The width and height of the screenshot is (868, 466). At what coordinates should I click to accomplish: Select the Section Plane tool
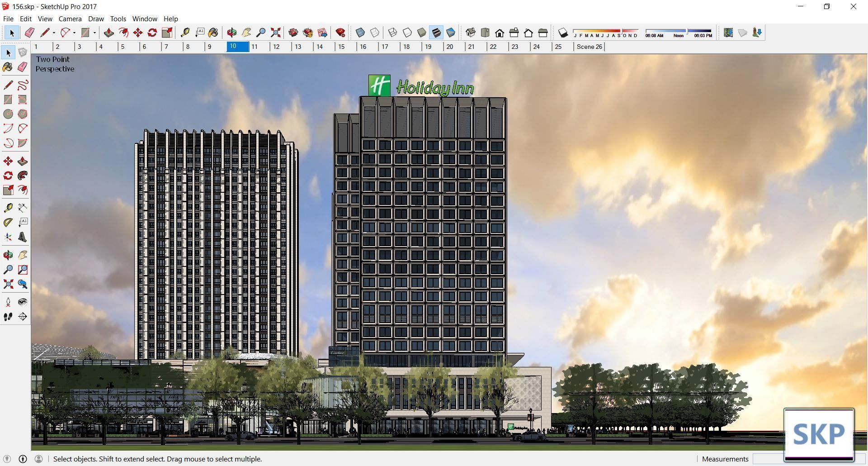pyautogui.click(x=23, y=317)
